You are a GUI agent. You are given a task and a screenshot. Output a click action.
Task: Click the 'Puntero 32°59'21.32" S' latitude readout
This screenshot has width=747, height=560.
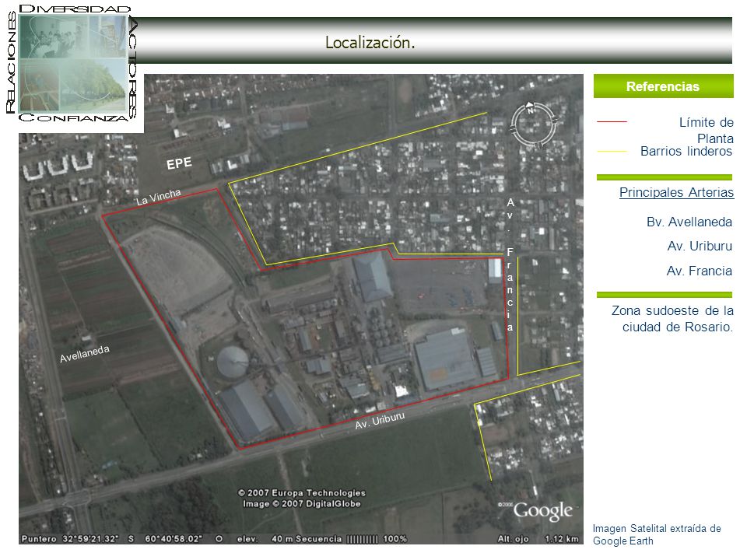pos(78,539)
